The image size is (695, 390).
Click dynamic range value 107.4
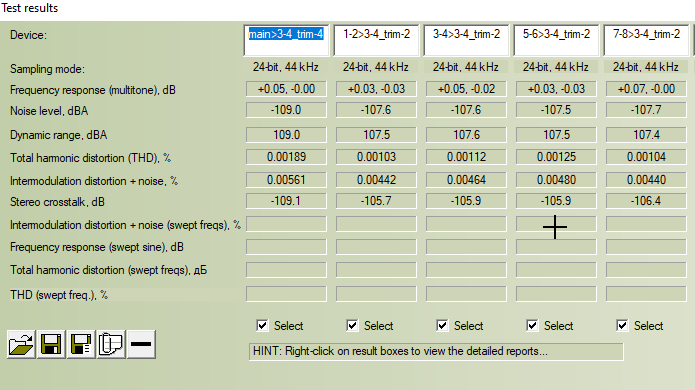point(646,135)
